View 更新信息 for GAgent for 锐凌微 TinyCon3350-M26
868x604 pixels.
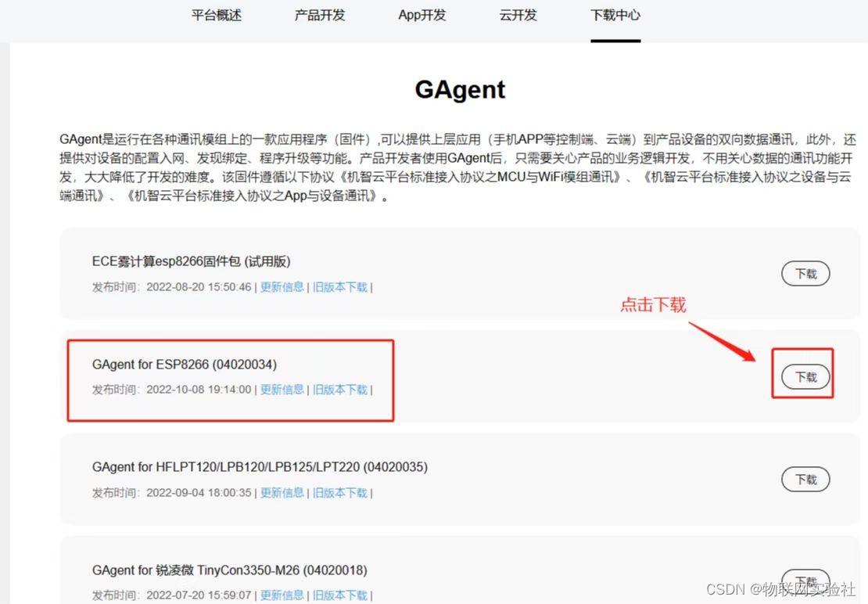click(282, 595)
